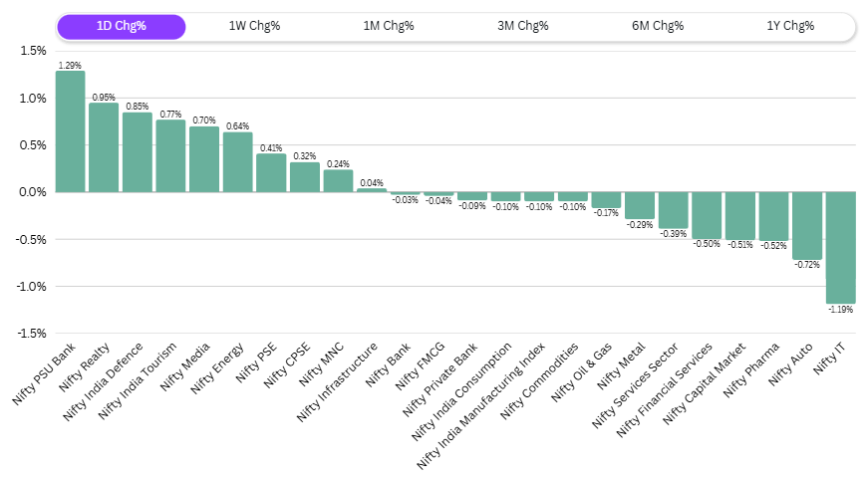Viewport: 868px width, 481px height.
Task: Select the Nifty Media bar
Action: [204, 159]
